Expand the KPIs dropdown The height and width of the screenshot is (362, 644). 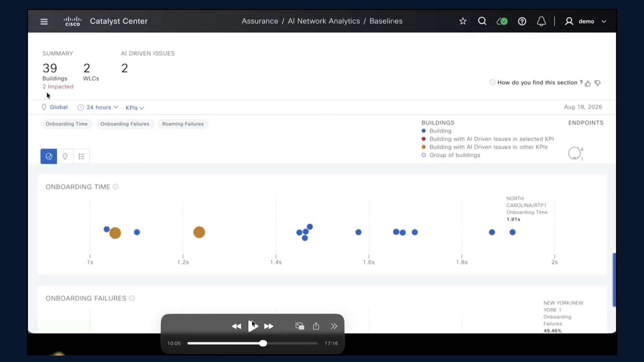click(135, 108)
